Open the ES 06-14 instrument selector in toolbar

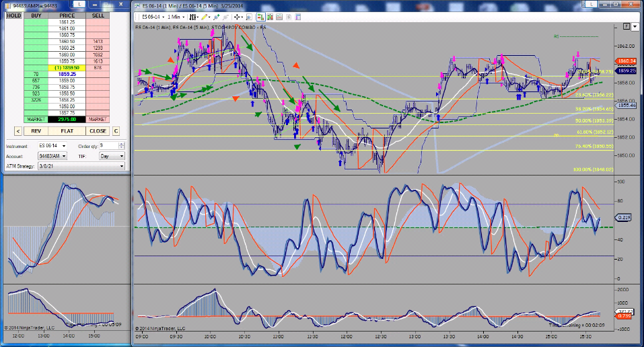153,17
